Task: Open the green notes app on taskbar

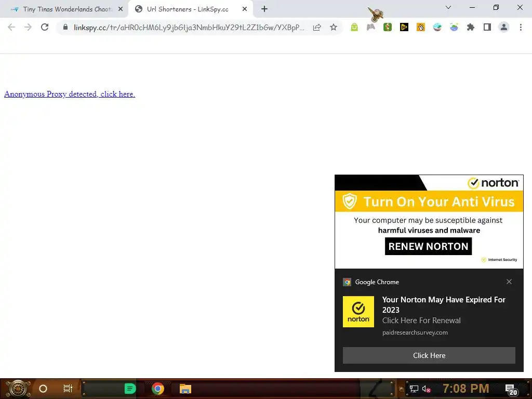Action: point(130,389)
